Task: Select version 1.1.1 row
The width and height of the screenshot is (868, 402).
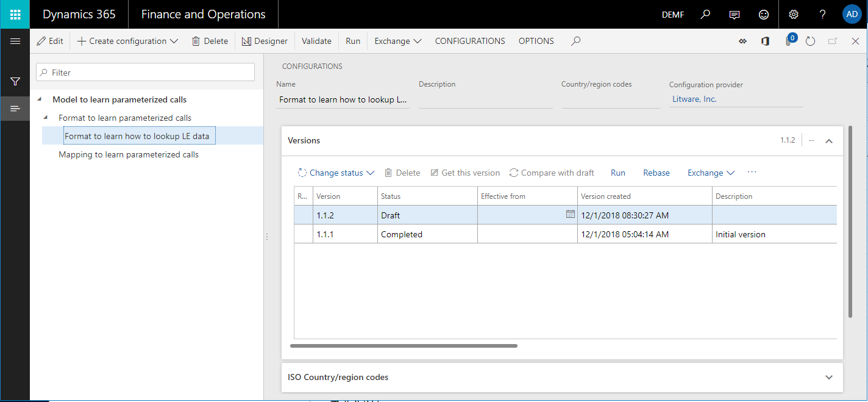Action: pos(565,234)
